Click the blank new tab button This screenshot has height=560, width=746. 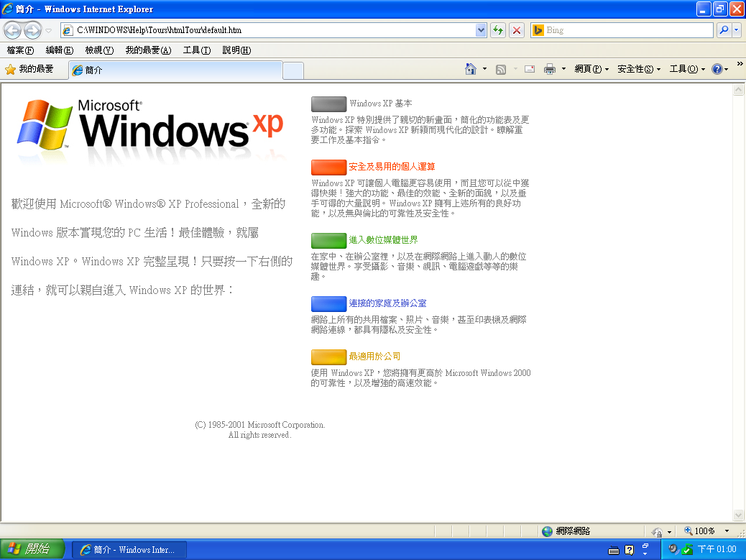coord(293,70)
